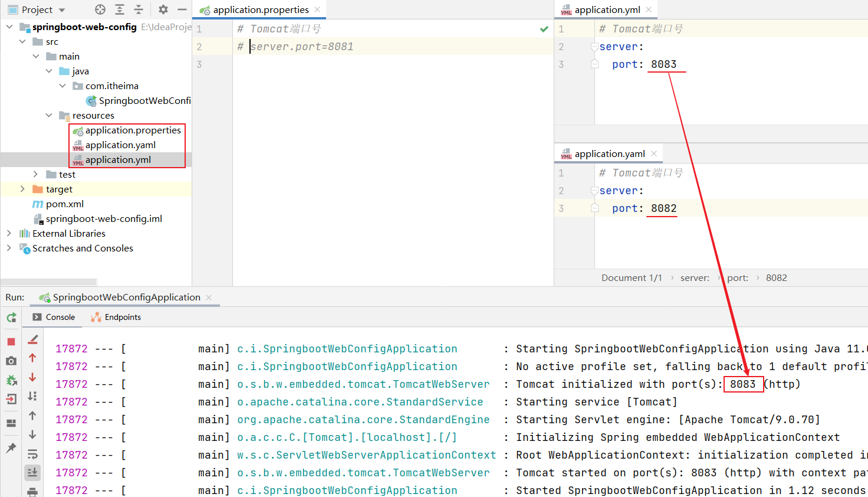The width and height of the screenshot is (868, 497).
Task: Select the application.properties editor tab
Action: (x=260, y=9)
